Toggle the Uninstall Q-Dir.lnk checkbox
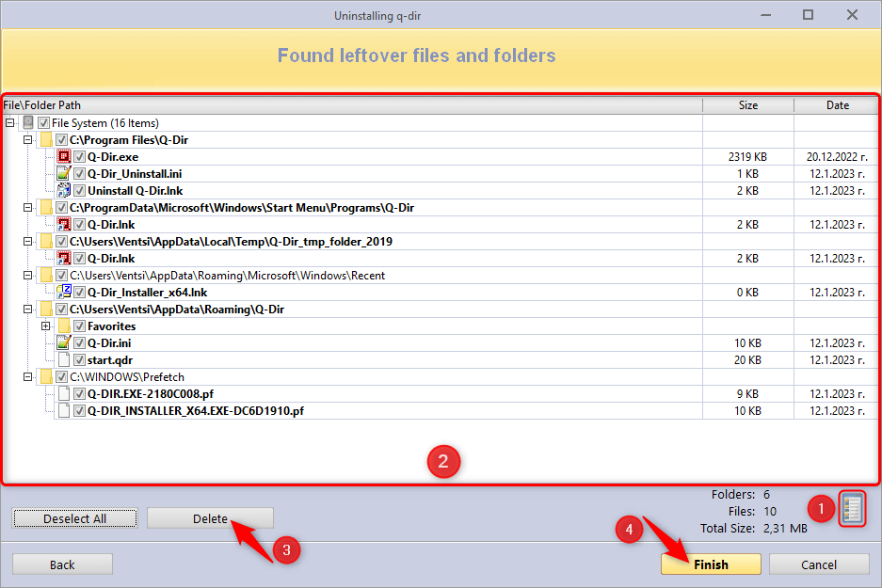The image size is (882, 588). tap(79, 191)
